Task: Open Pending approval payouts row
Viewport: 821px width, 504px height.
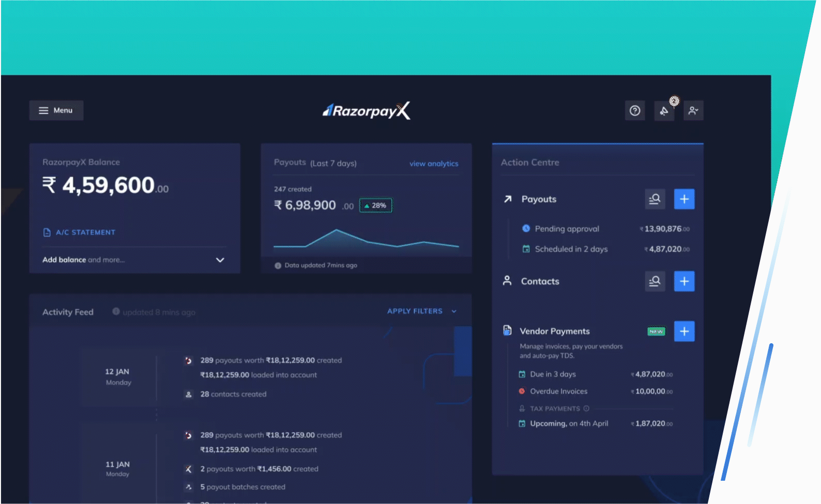Action: click(606, 228)
